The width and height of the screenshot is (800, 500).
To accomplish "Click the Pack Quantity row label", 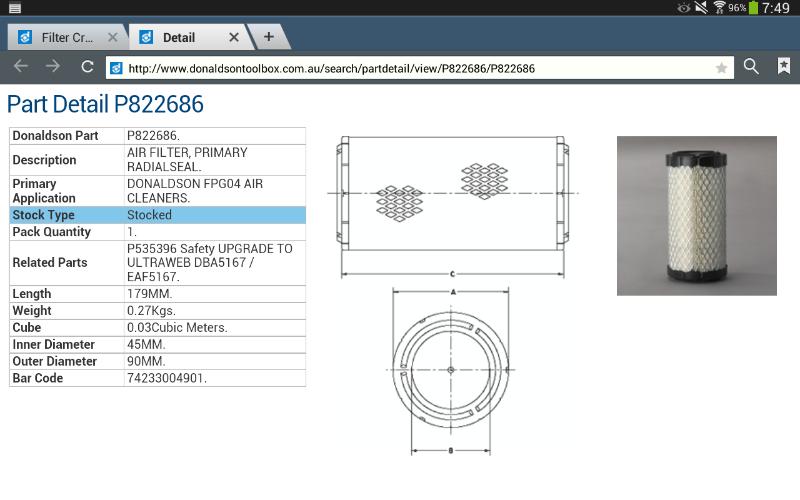I will (52, 232).
